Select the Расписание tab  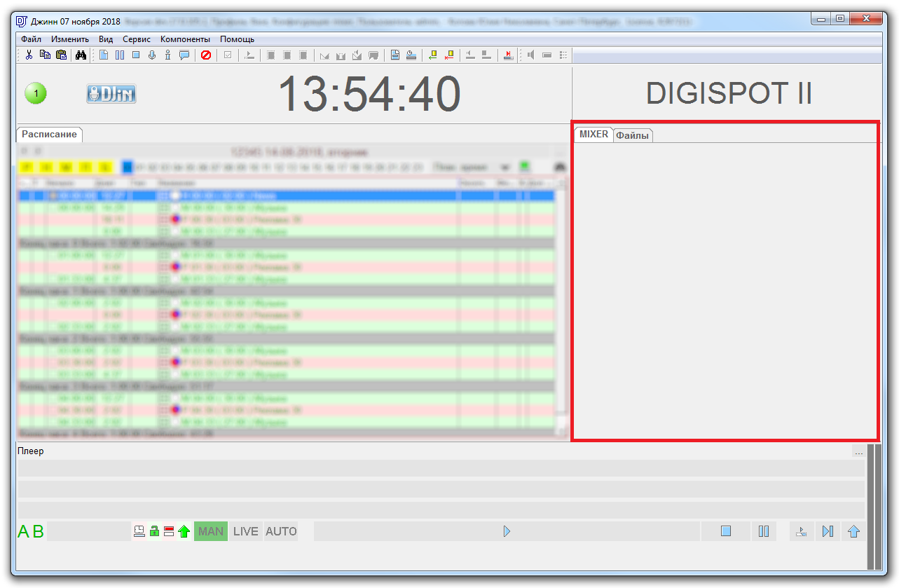49,134
